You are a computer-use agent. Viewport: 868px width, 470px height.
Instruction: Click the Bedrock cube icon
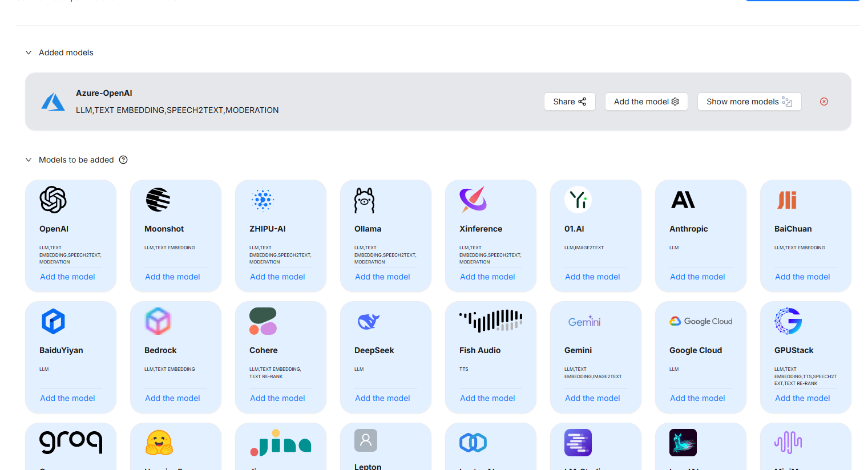tap(158, 321)
